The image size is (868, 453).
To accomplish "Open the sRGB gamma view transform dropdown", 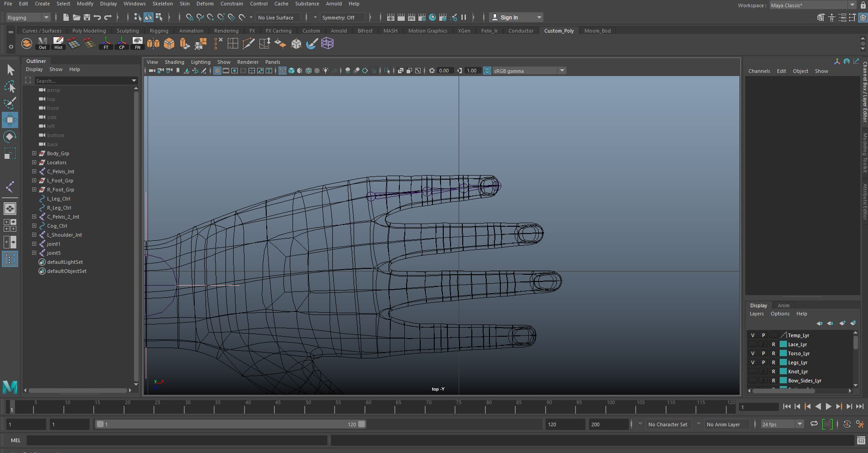I will 562,71.
